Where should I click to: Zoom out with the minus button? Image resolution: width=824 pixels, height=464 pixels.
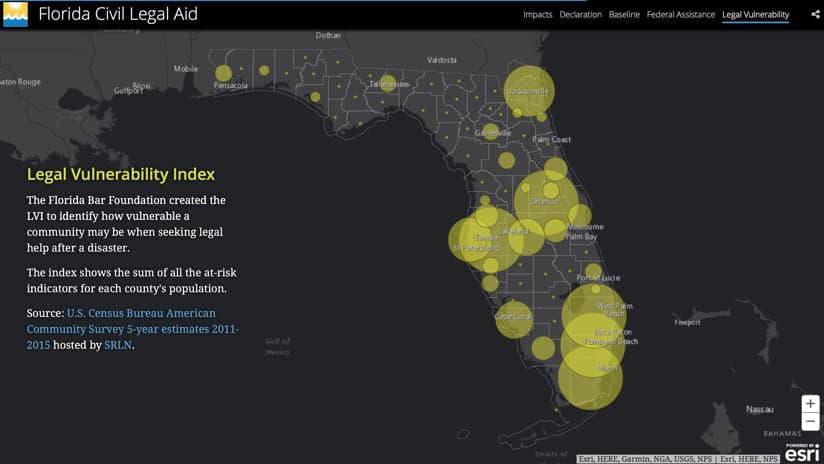click(810, 421)
